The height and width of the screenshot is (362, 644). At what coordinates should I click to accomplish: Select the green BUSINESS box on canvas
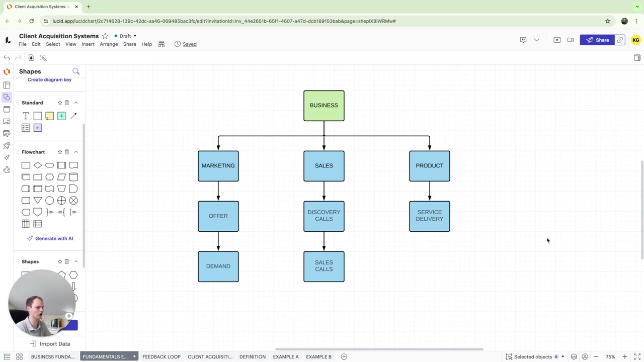pos(324,106)
